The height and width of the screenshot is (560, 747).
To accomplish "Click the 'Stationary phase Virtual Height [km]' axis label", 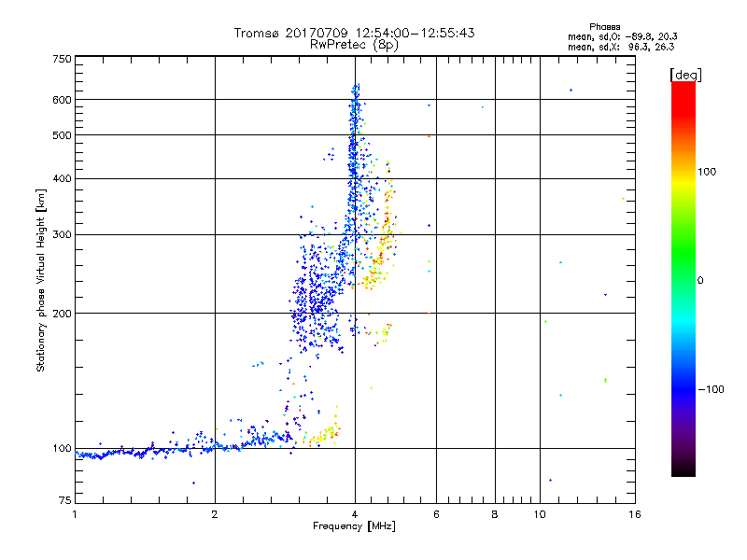I will point(40,280).
